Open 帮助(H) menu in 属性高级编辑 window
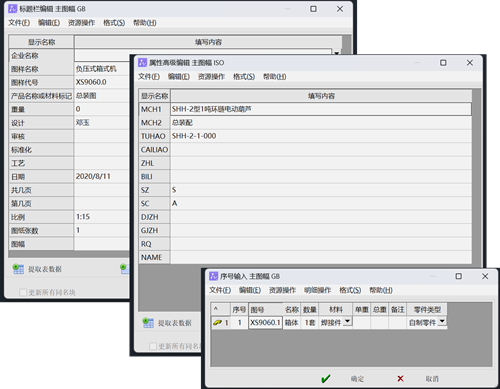Viewport: 500px width, 389px height. point(275,77)
